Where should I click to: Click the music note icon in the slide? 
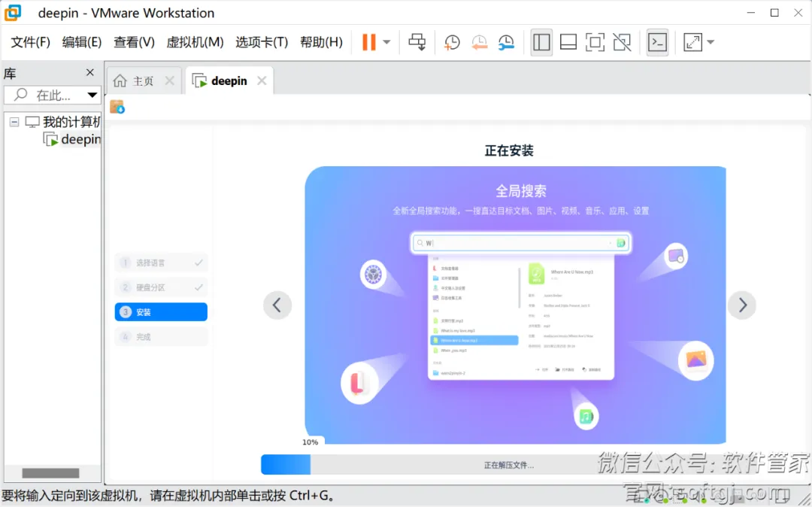pos(586,417)
